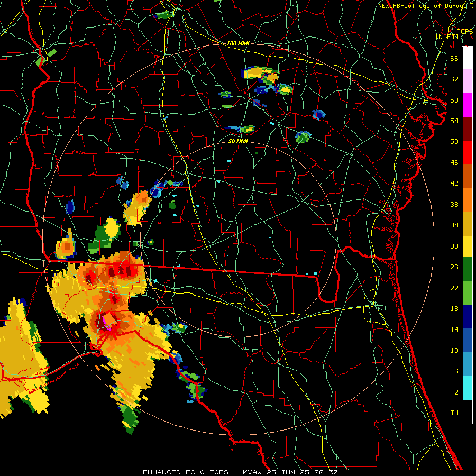
Task: Click the '20:37' timestamp in the caption
Action: 325,472
